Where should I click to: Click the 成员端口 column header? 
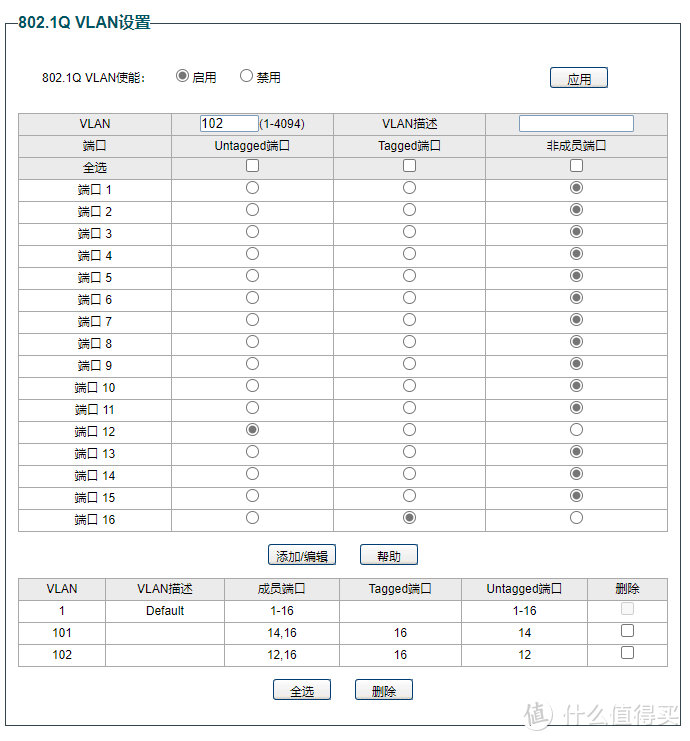coord(282,589)
